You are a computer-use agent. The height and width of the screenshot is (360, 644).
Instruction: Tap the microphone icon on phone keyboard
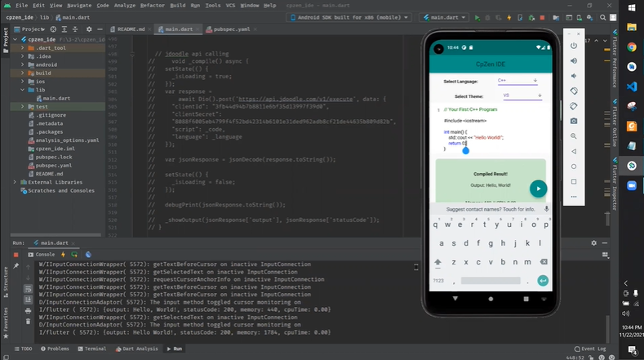click(x=546, y=209)
